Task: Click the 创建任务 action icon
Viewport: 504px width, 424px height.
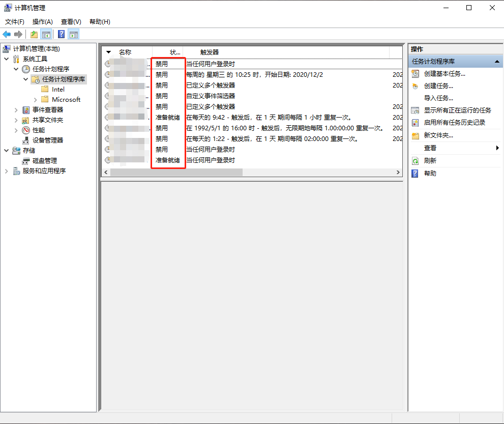Action: tap(416, 86)
